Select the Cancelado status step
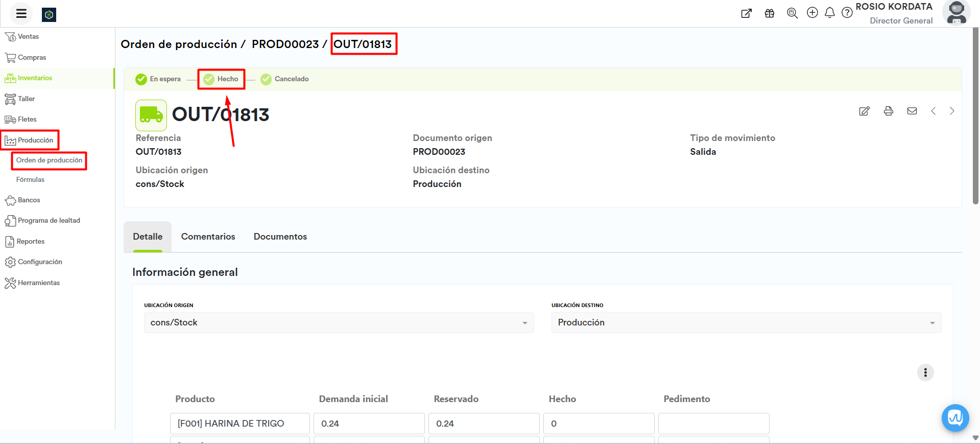The height and width of the screenshot is (444, 980). (285, 79)
